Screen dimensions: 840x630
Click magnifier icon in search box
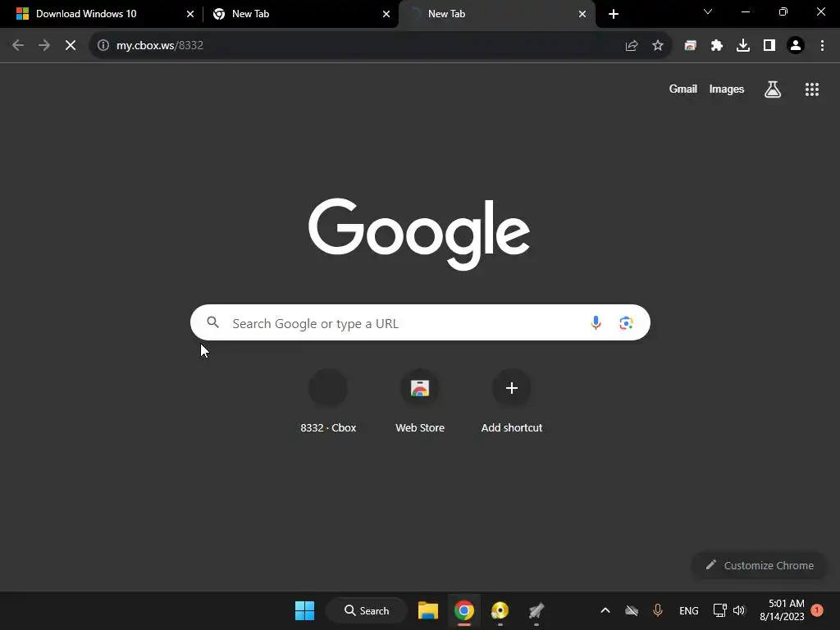tap(212, 322)
